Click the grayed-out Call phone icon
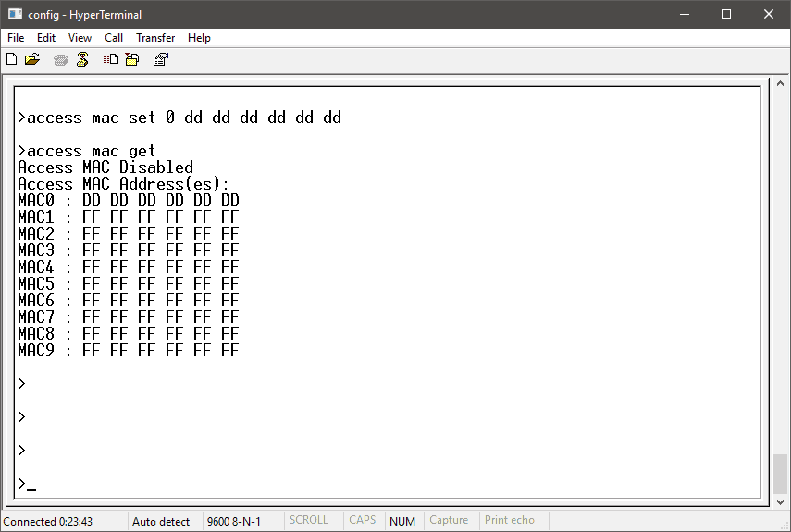 point(61,59)
